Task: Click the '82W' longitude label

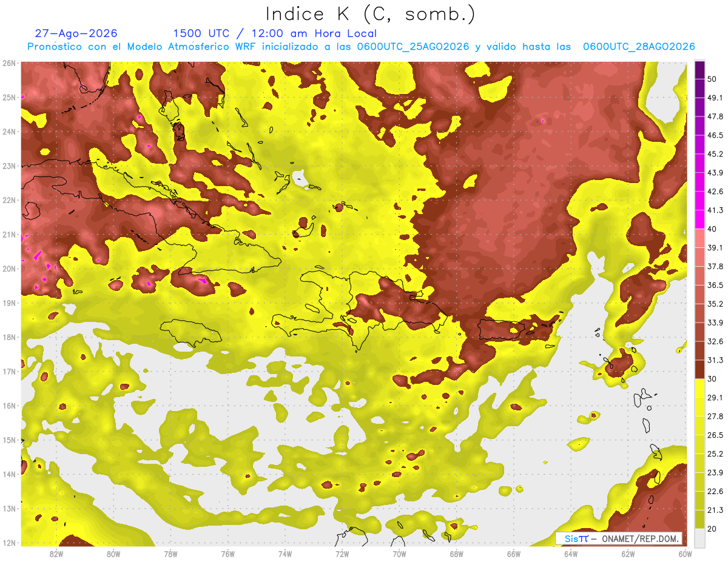Action: [x=56, y=554]
